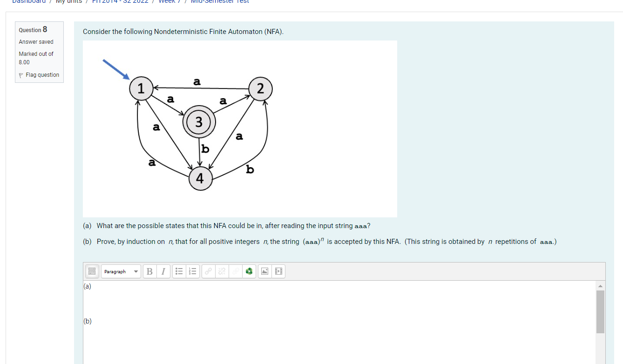Open the Paragraph format dropdown
Viewport: 623px width, 364px height.
pyautogui.click(x=120, y=271)
